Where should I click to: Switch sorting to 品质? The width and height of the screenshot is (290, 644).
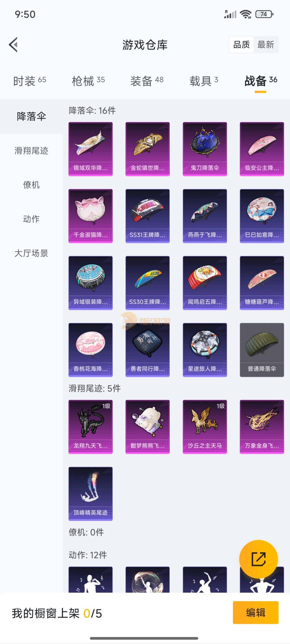point(241,45)
